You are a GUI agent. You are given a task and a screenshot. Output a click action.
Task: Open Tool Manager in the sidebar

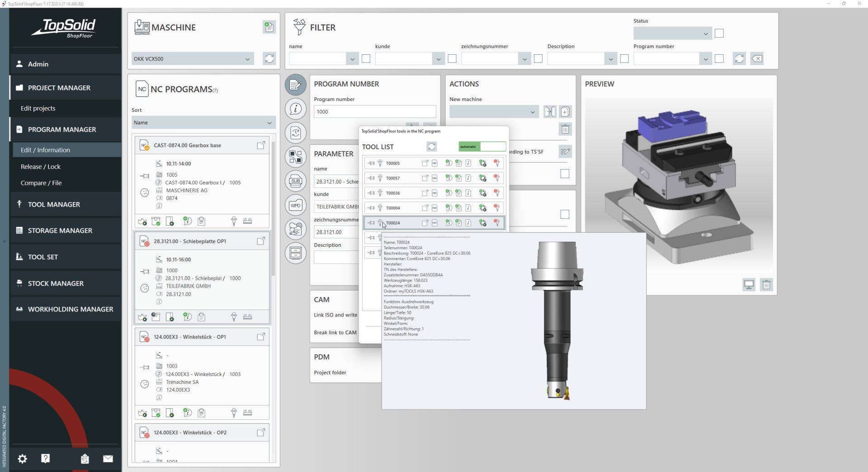tap(53, 204)
